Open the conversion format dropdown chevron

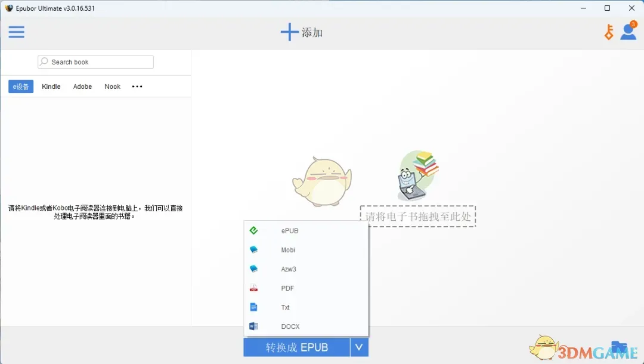(x=359, y=347)
